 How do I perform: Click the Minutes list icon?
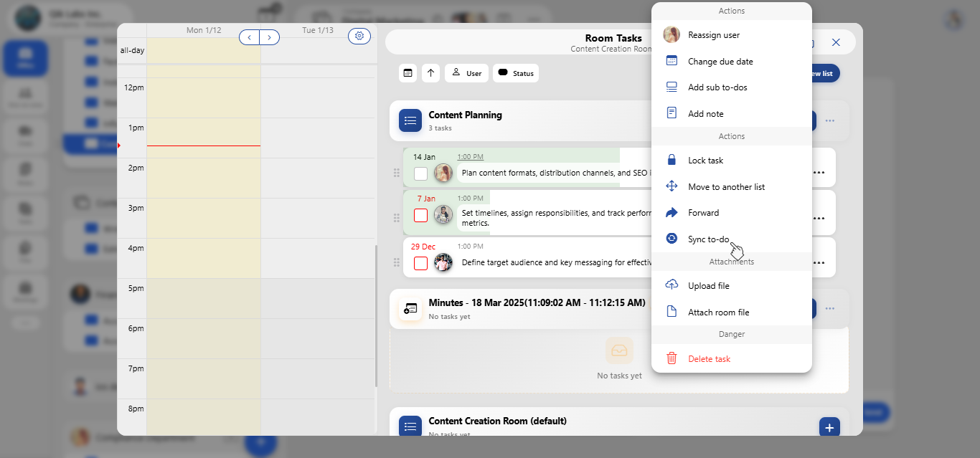(410, 308)
